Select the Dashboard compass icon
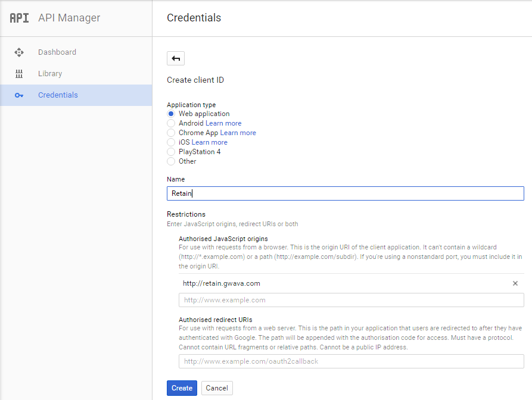 [x=20, y=52]
